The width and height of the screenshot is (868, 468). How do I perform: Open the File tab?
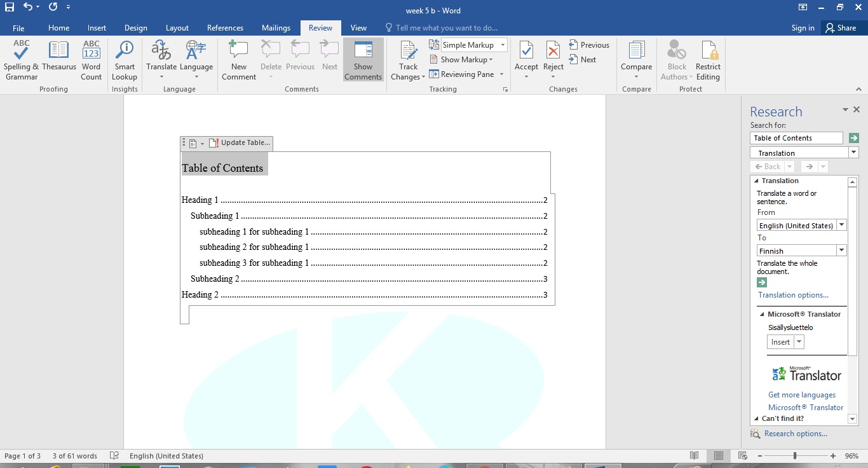18,28
